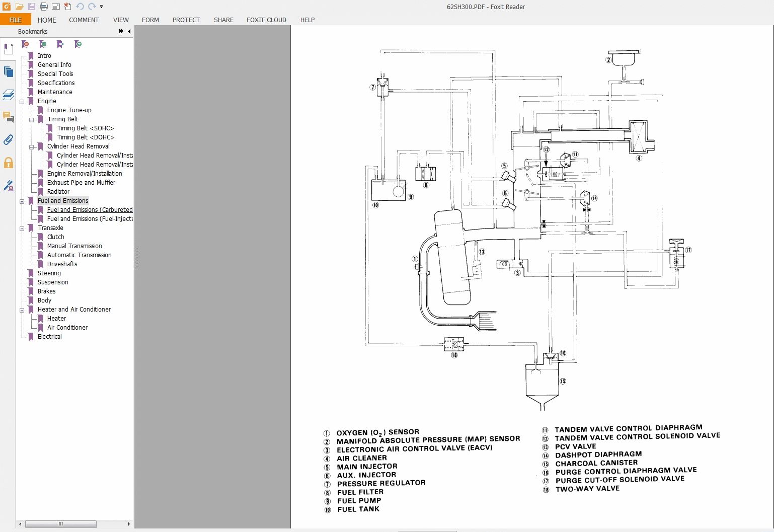This screenshot has height=532, width=774.
Task: Click the Open folder icon
Action: [19, 7]
